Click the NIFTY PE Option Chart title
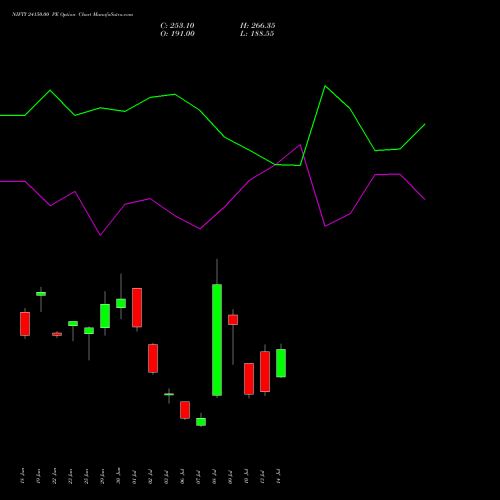This screenshot has width=500, height=500. 73,15
